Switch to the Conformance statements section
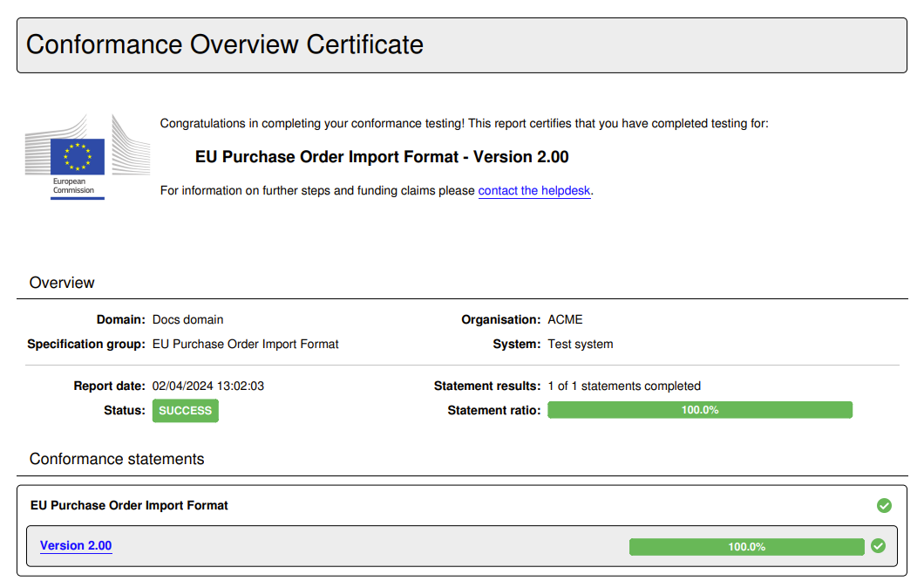924x588 pixels. click(x=116, y=459)
